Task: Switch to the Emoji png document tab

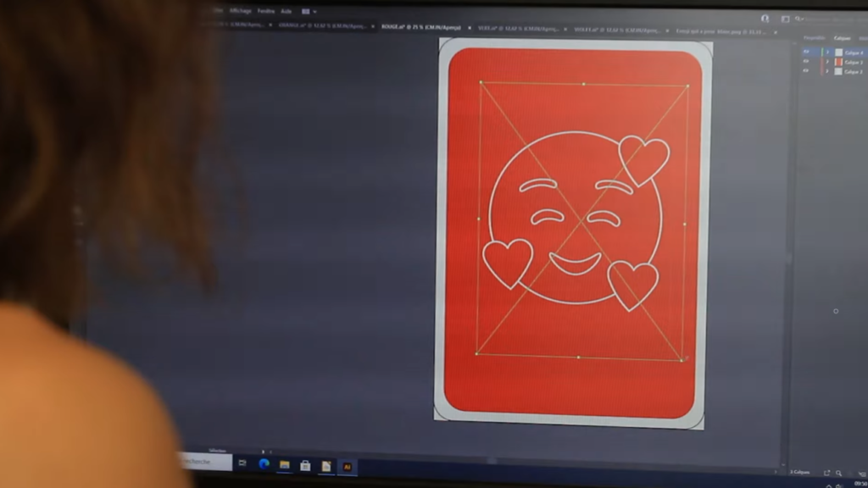Action: [721, 31]
